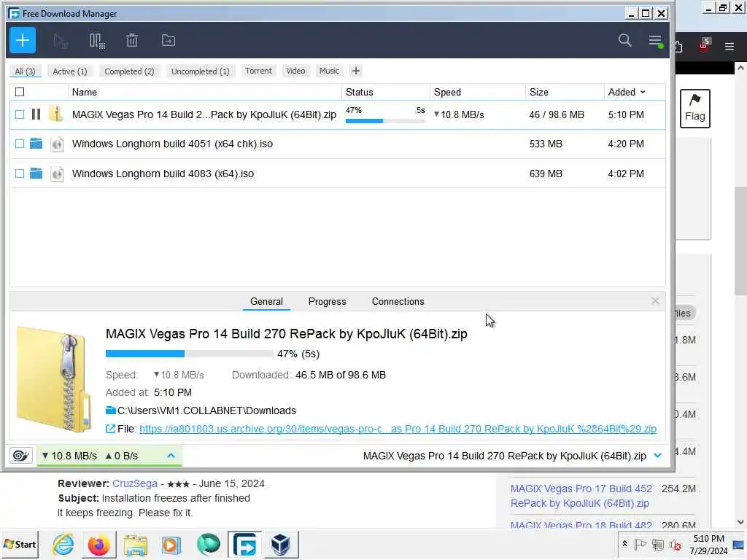Open folder icon for Longhorn build 4051 row

click(x=36, y=144)
